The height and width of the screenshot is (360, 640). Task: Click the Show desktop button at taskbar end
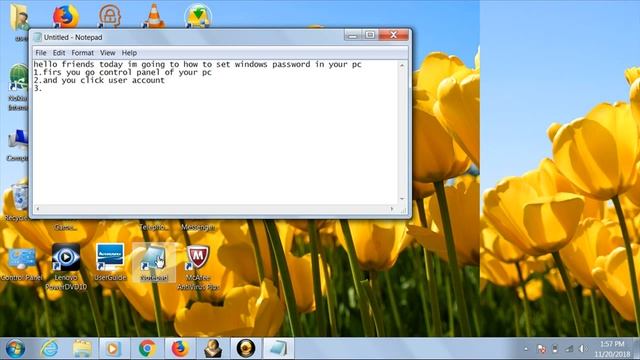tap(636, 349)
